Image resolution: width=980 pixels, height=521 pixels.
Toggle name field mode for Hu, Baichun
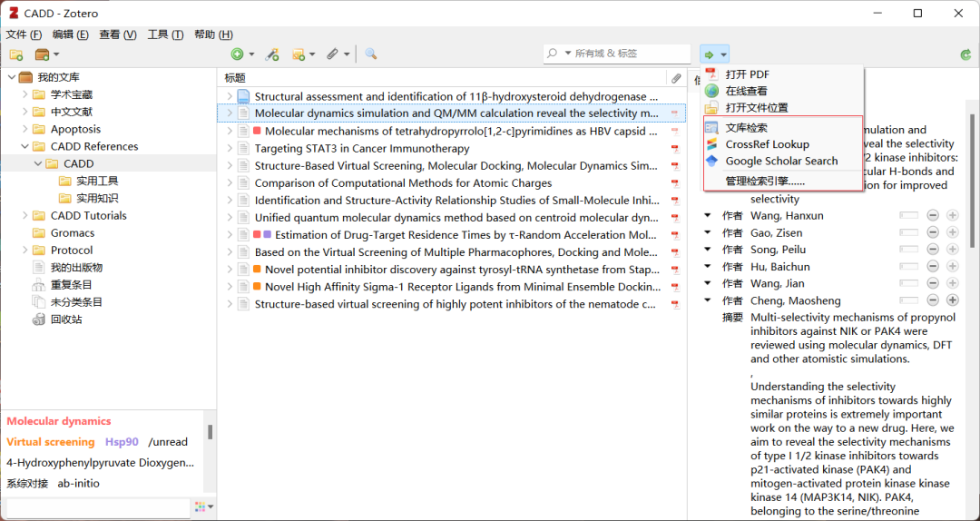pyautogui.click(x=908, y=267)
